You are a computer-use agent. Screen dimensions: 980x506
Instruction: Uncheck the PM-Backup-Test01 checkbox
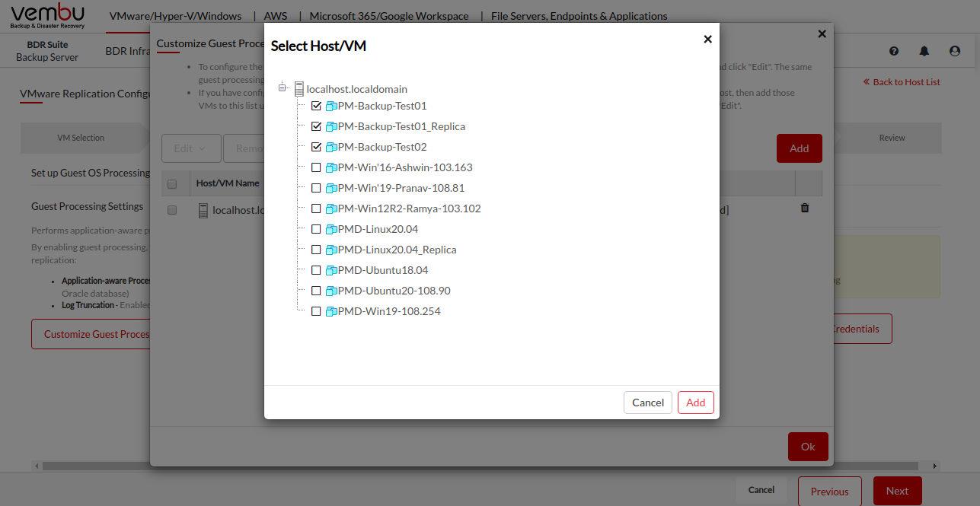click(x=316, y=106)
